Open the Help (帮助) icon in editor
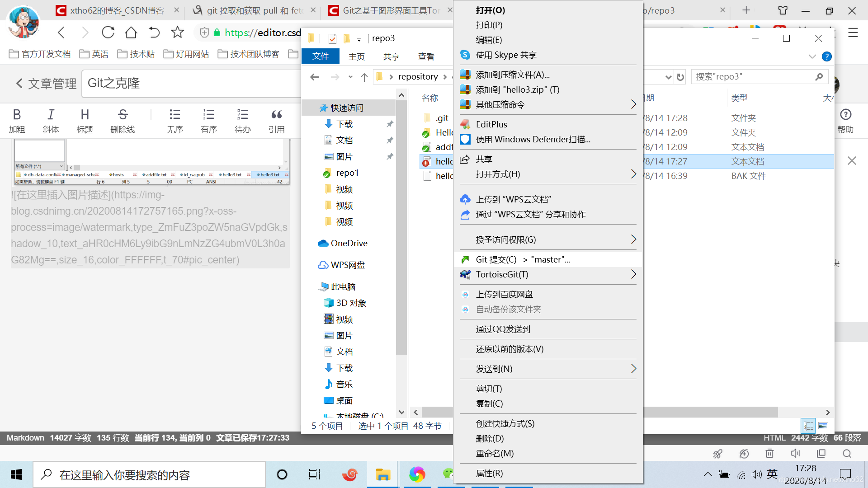 845,121
